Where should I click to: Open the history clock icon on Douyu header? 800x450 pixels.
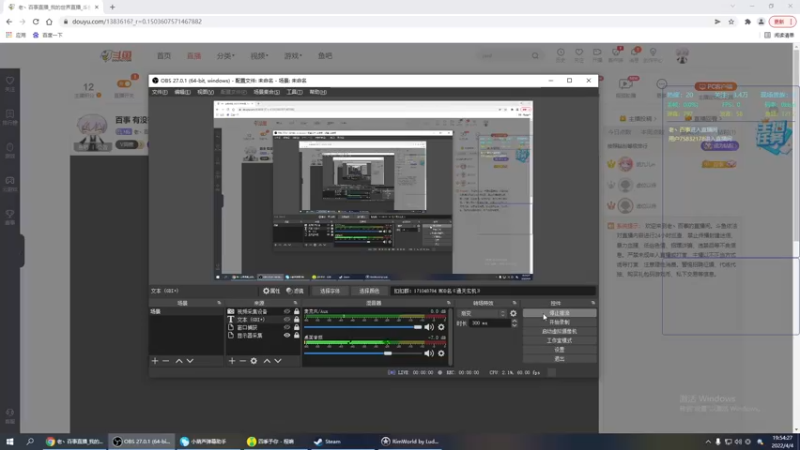[560, 55]
